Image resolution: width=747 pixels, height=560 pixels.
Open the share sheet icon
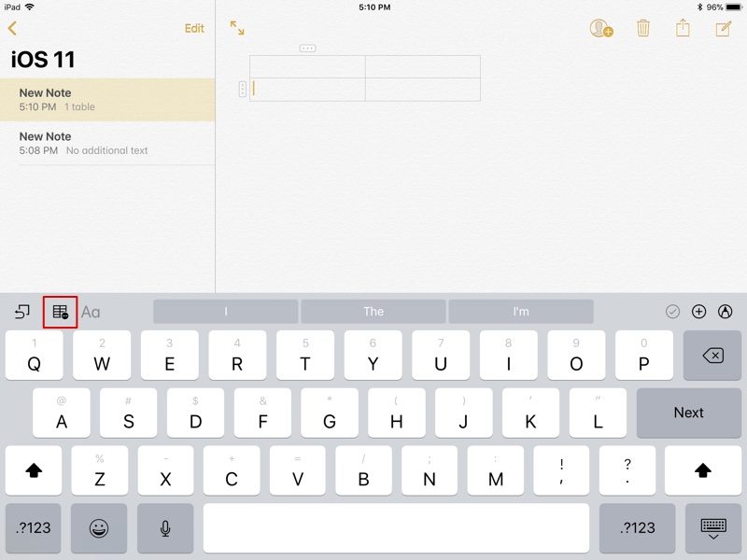point(683,29)
